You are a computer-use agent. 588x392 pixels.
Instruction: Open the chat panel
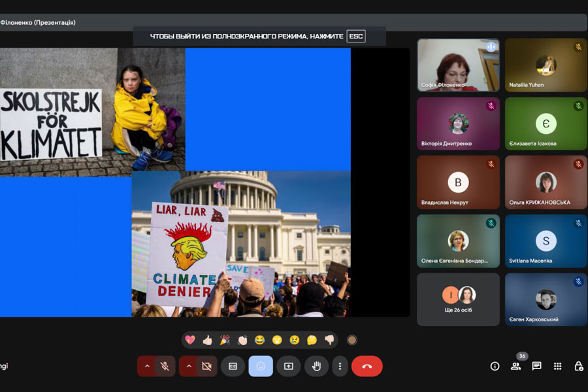(536, 366)
